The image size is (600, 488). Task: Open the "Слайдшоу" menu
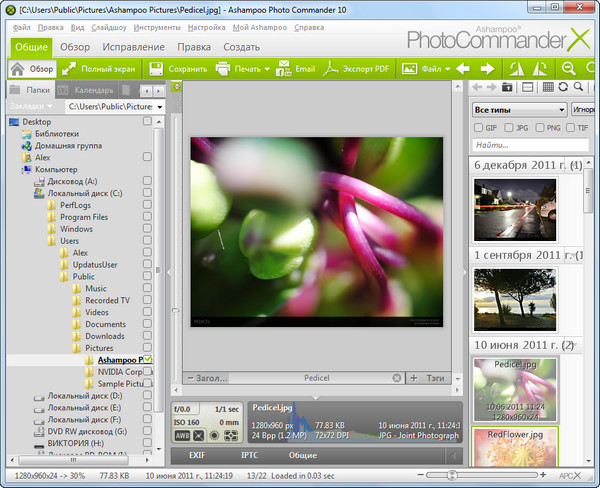pyautogui.click(x=107, y=27)
